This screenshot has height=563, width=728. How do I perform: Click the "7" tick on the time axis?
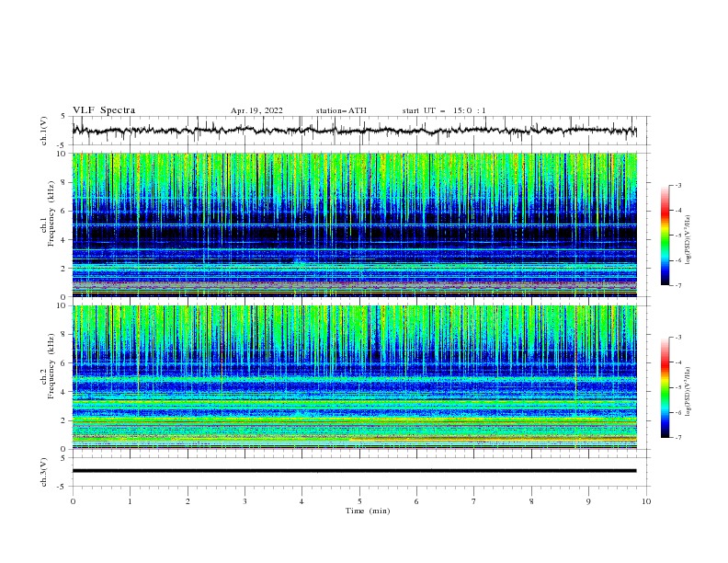pos(473,501)
